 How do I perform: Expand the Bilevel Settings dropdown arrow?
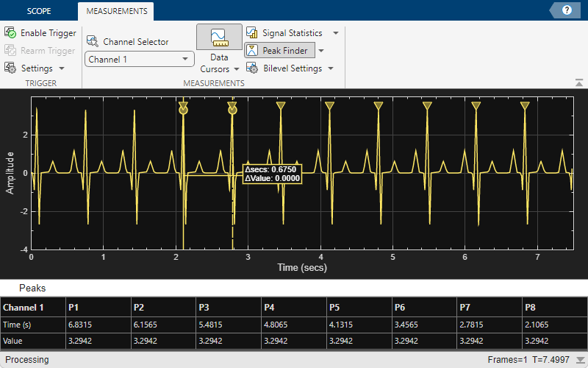330,68
